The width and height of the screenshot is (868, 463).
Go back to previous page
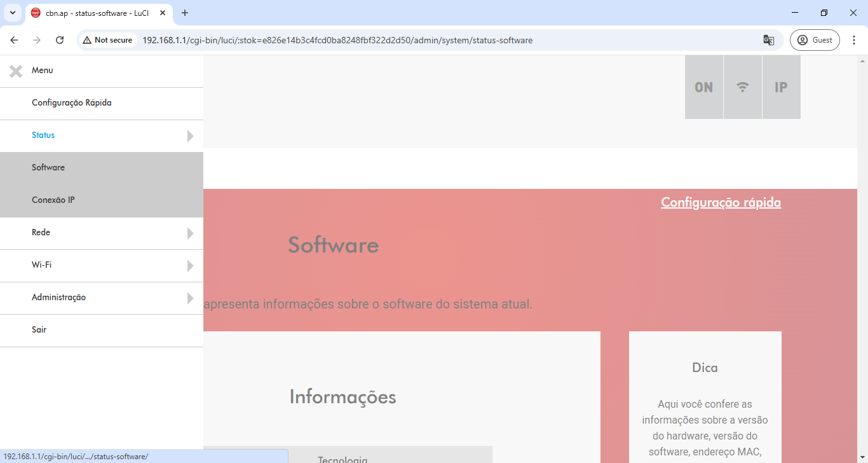pyautogui.click(x=14, y=40)
